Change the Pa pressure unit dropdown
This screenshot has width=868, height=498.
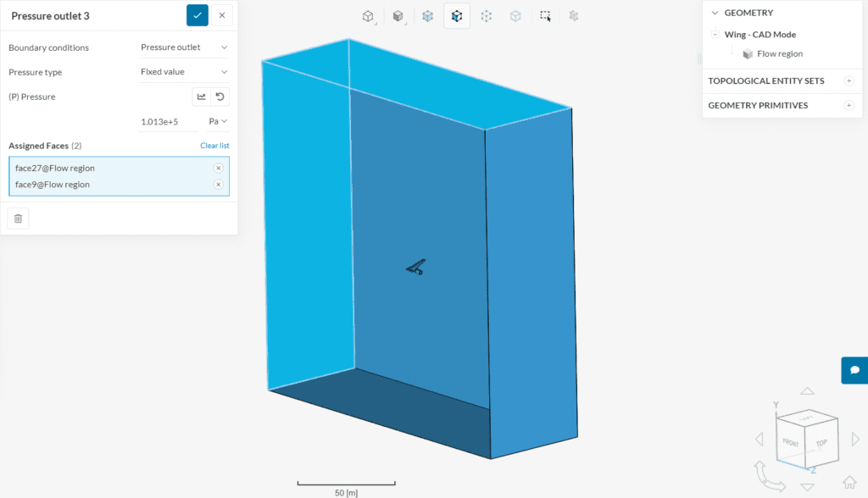[218, 121]
